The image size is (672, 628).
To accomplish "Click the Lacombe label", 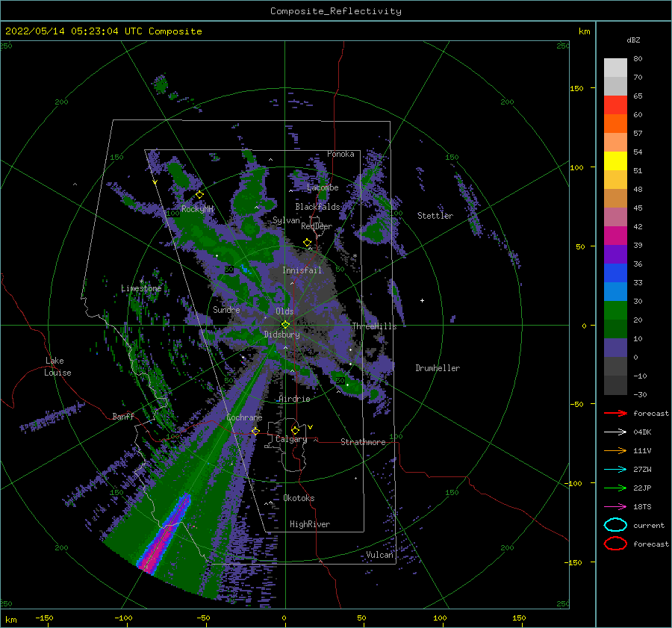I will 323,187.
